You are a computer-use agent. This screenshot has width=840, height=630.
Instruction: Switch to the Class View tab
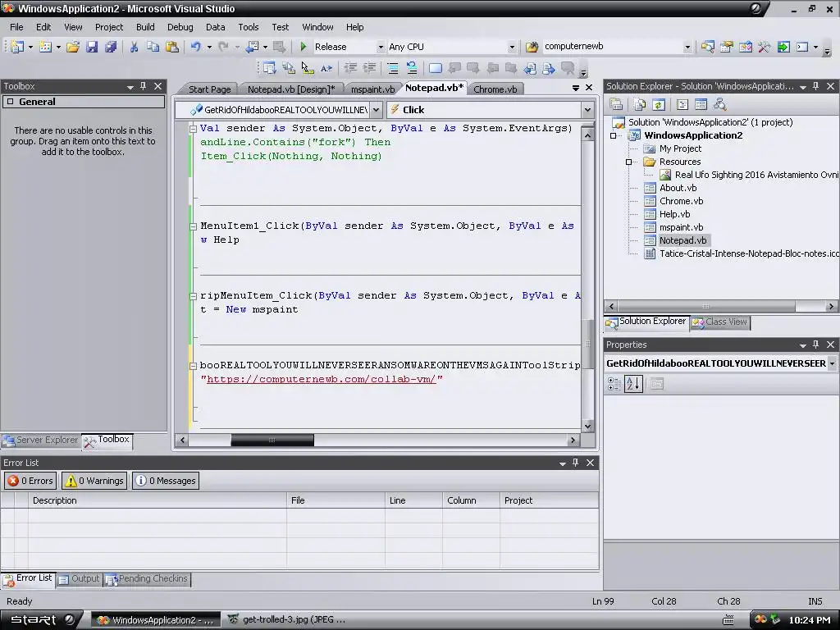click(720, 322)
